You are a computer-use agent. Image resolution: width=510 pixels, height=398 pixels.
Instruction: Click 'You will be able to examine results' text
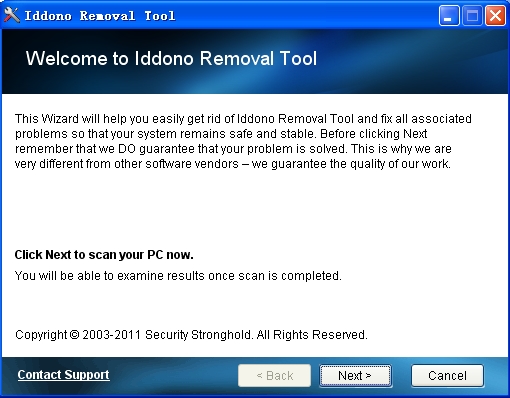[x=178, y=276]
